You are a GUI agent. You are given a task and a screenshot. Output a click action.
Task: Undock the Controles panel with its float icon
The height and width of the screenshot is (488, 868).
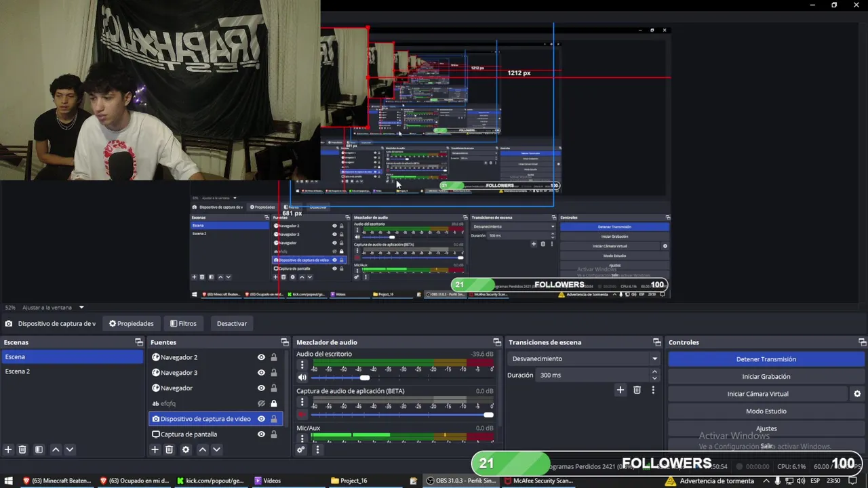coord(862,342)
